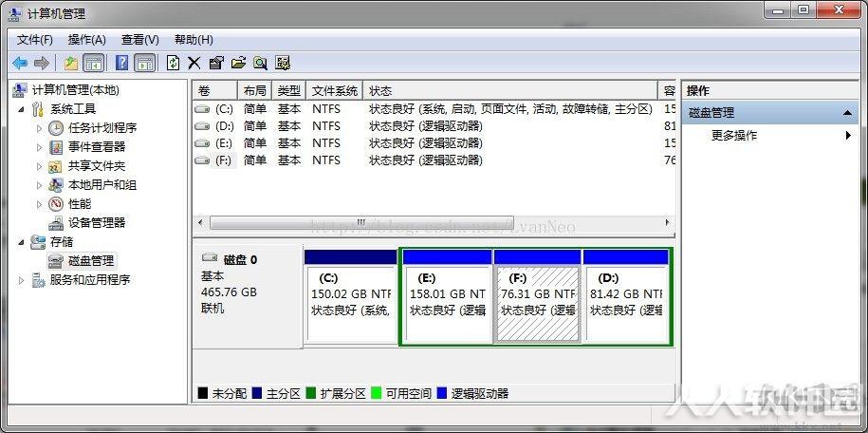
Task: Click the 465.76 GB disk size text
Action: coord(230,292)
